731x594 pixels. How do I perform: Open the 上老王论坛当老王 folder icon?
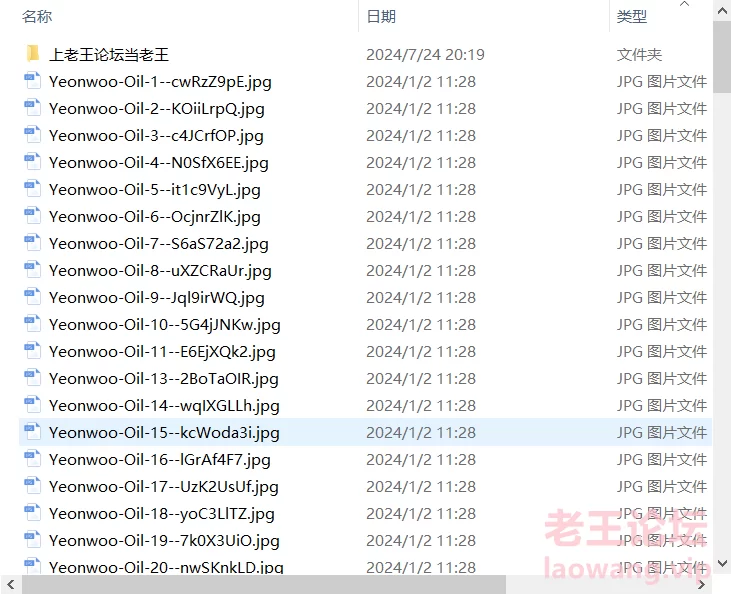point(33,54)
